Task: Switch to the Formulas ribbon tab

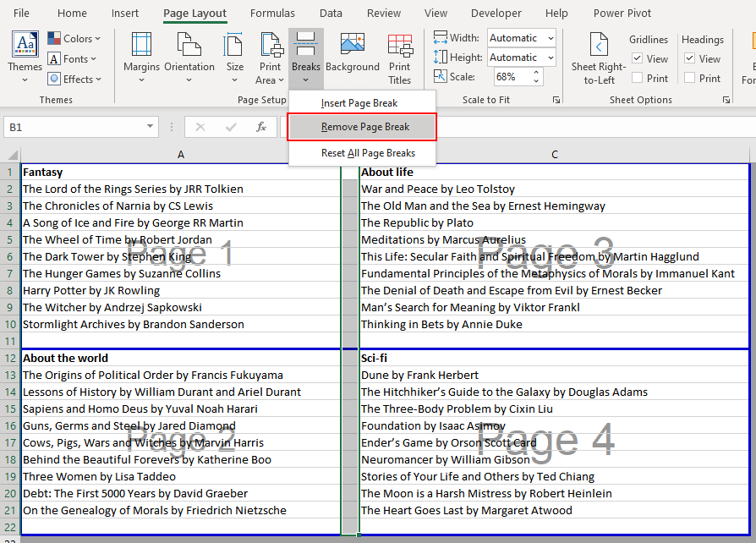Action: click(x=272, y=13)
